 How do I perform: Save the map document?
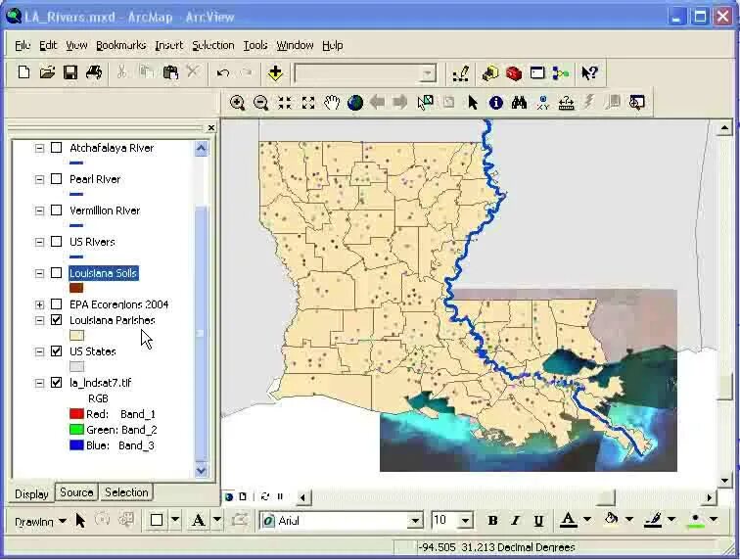[70, 72]
